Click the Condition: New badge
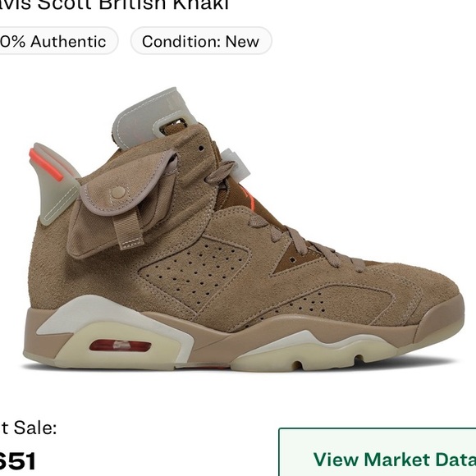The image size is (476, 476). click(x=201, y=41)
